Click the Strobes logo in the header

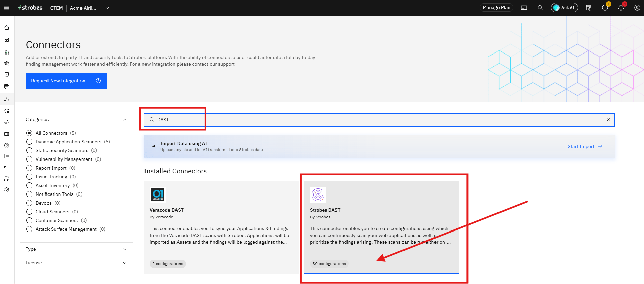[x=30, y=8]
